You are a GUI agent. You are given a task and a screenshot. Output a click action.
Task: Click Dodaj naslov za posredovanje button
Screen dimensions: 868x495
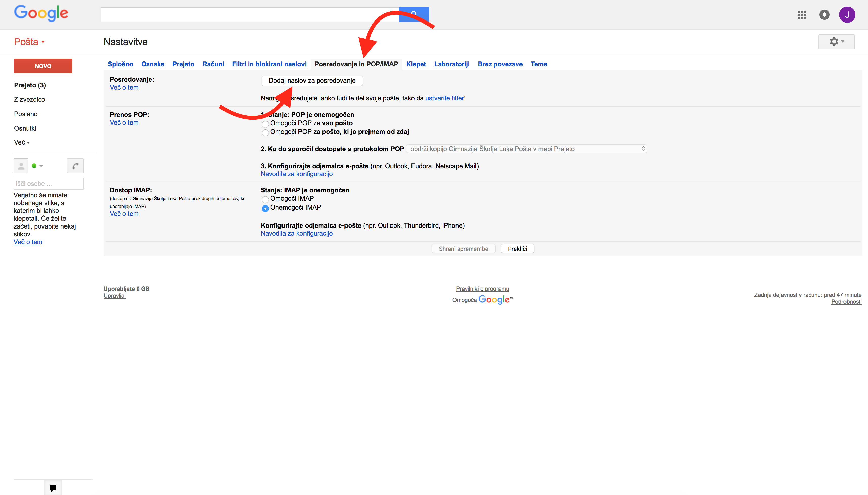coord(312,81)
